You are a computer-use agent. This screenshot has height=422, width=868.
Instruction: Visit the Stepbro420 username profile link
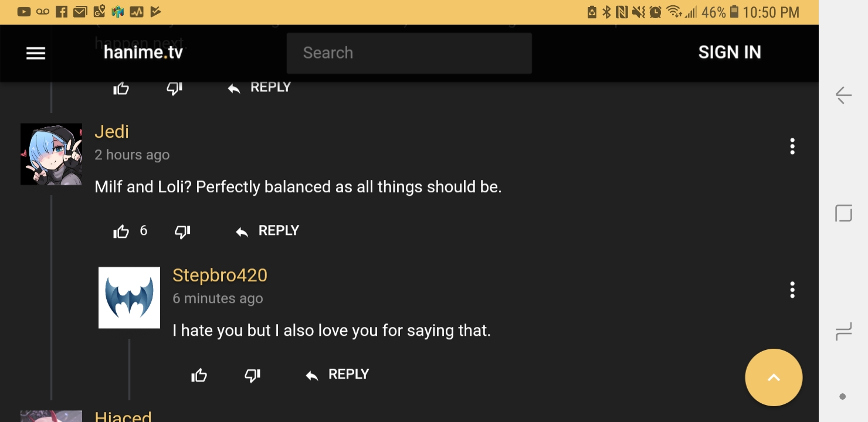(x=220, y=275)
